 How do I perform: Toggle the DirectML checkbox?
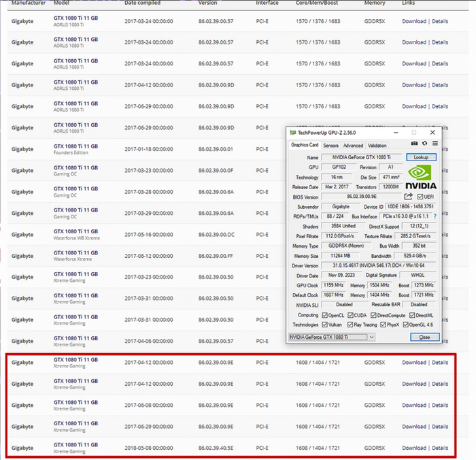(412, 315)
